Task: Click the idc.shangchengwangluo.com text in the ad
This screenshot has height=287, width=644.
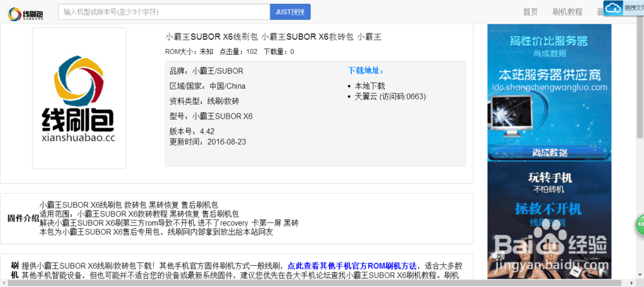Action: point(549,87)
